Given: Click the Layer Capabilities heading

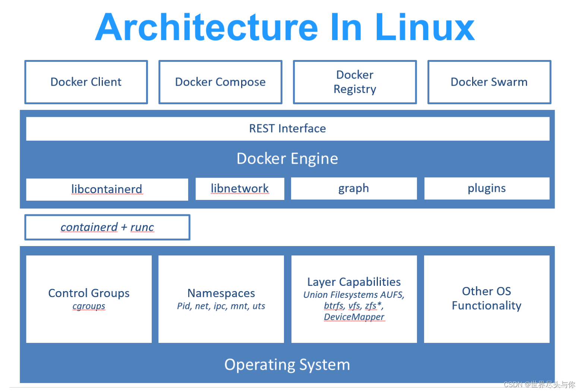Looking at the screenshot, I should click(354, 282).
